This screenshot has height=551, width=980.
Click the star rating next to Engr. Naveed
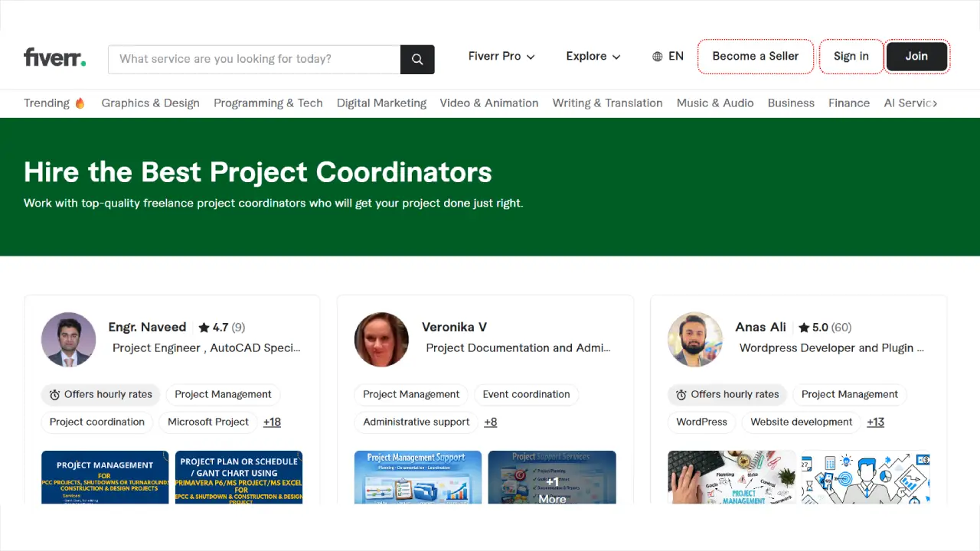point(214,328)
